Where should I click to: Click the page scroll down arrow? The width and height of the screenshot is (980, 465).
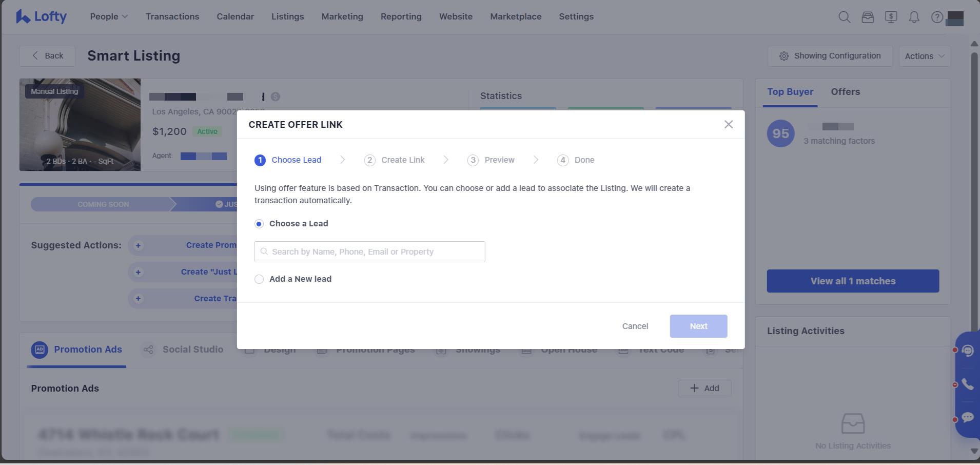(974, 451)
